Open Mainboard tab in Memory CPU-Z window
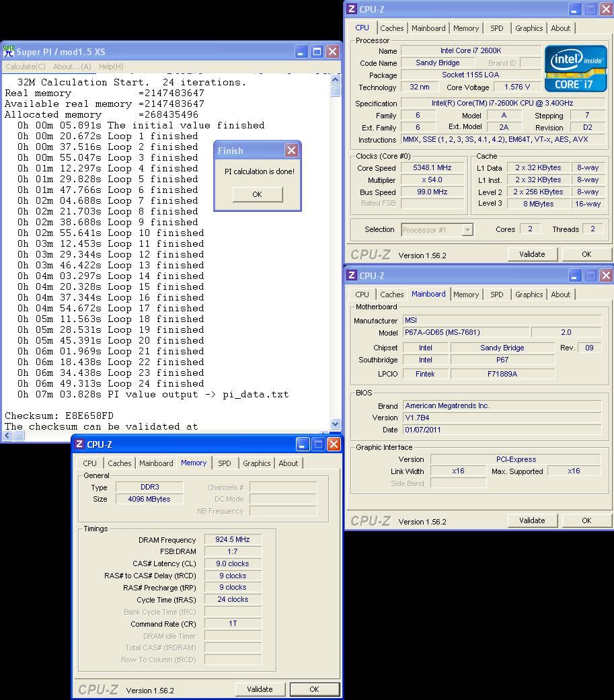 tap(156, 463)
